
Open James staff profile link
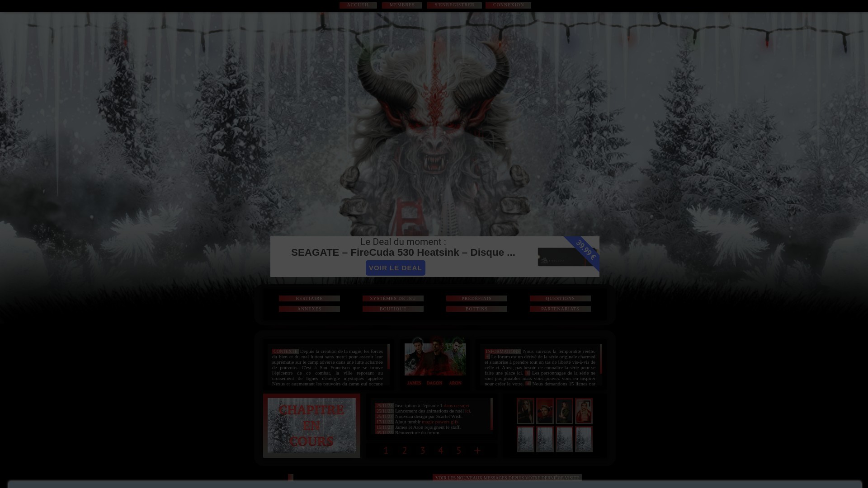pos(414,383)
